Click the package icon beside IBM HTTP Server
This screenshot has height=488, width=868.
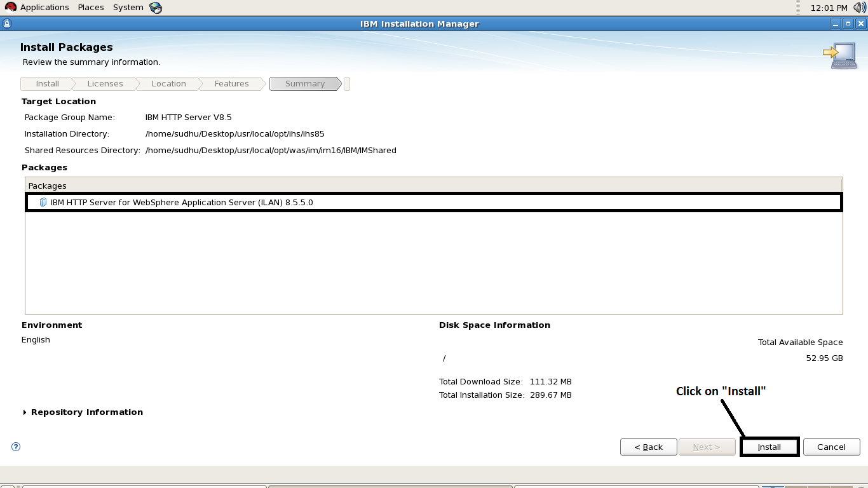pos(43,202)
